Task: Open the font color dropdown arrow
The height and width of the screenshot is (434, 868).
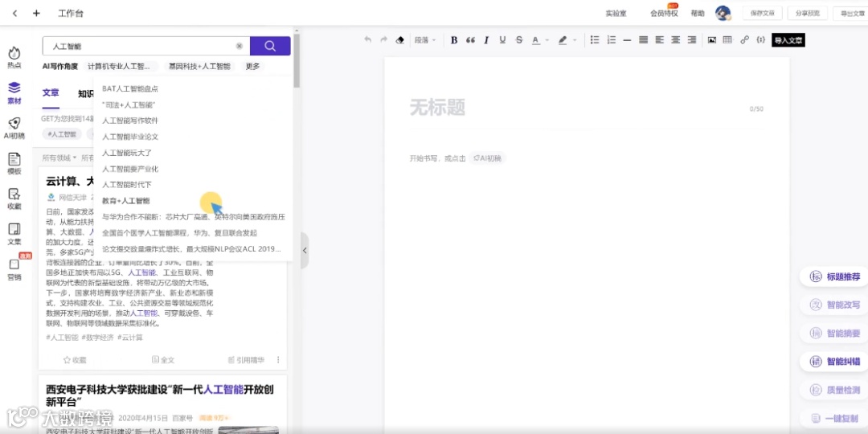Action: 547,40
